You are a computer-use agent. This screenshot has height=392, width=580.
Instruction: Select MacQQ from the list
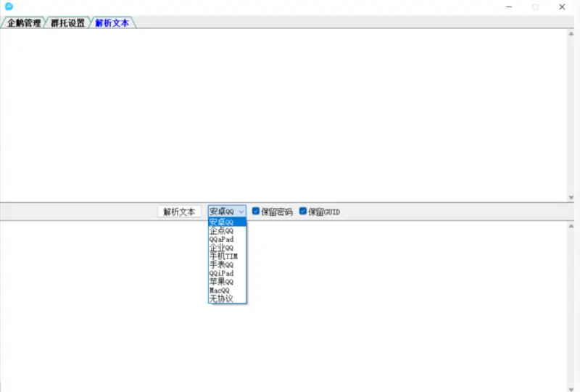tap(226, 290)
